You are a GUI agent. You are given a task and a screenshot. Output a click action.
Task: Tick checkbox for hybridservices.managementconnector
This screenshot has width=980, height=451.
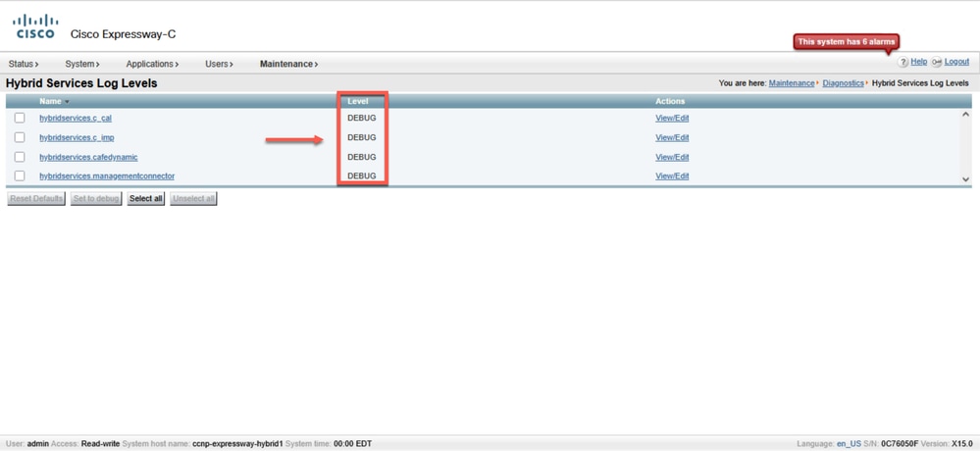pyautogui.click(x=20, y=176)
